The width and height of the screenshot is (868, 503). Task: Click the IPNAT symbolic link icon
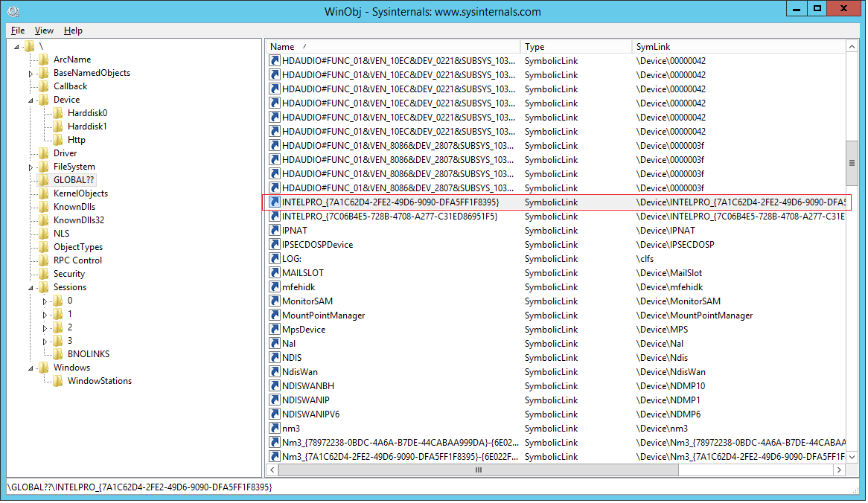coord(274,230)
